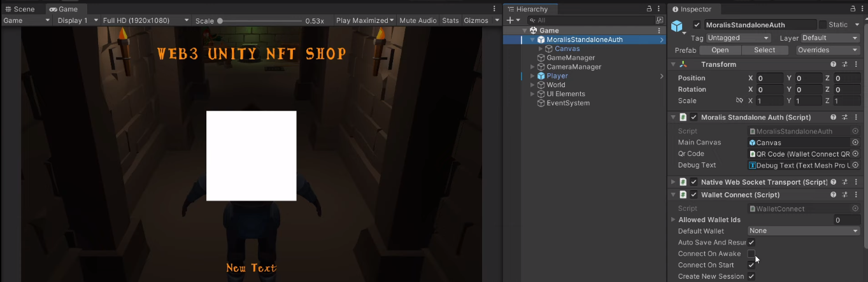
Task: Open Native Web Socket Transport kebab menu
Action: tap(855, 182)
